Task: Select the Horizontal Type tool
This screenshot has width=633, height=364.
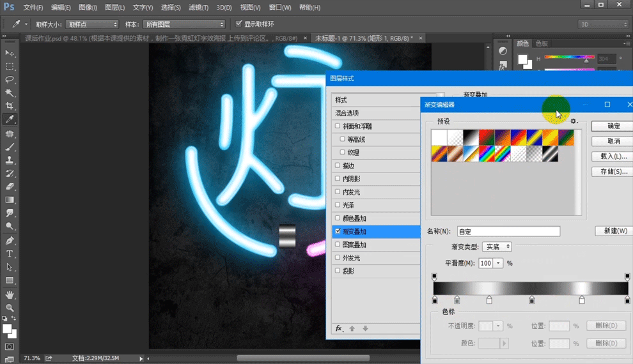Action: [x=10, y=254]
